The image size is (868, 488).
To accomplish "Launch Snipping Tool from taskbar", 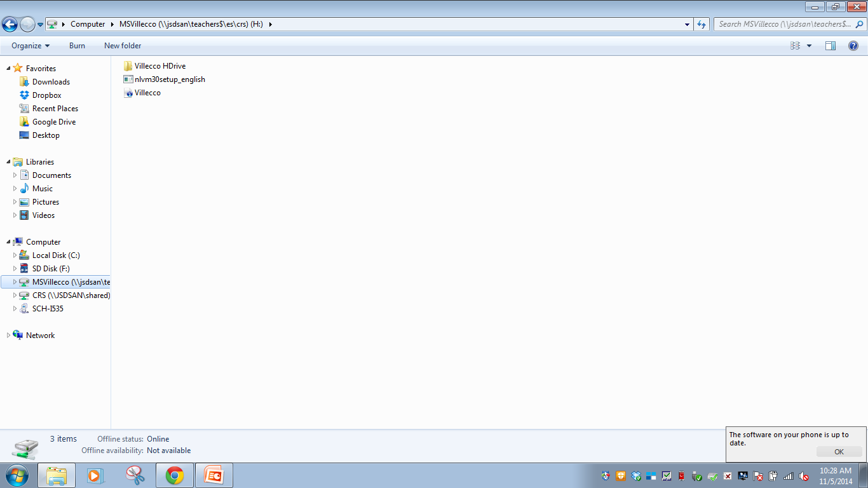I will point(135,475).
